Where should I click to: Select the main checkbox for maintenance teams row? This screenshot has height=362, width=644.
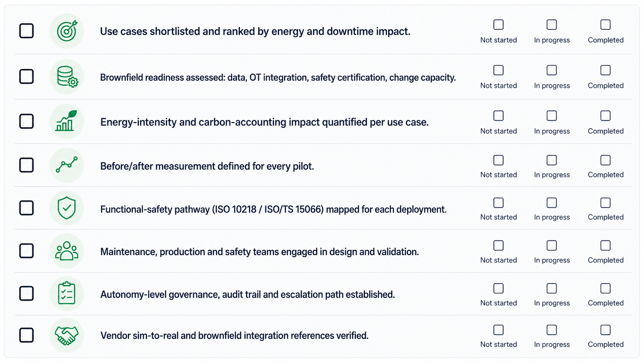[27, 251]
